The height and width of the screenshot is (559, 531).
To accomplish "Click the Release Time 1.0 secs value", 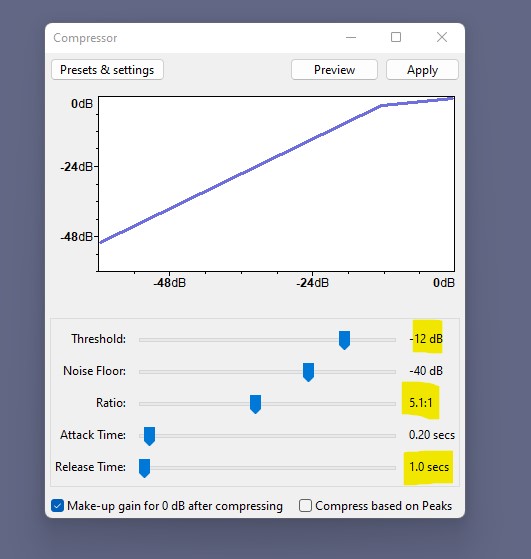I will (x=429, y=467).
